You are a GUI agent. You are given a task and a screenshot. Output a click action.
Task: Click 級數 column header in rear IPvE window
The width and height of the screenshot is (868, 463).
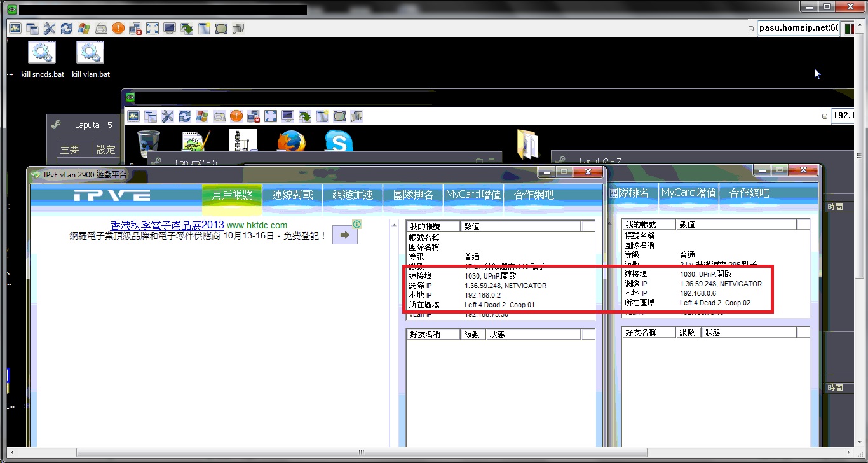click(x=688, y=332)
